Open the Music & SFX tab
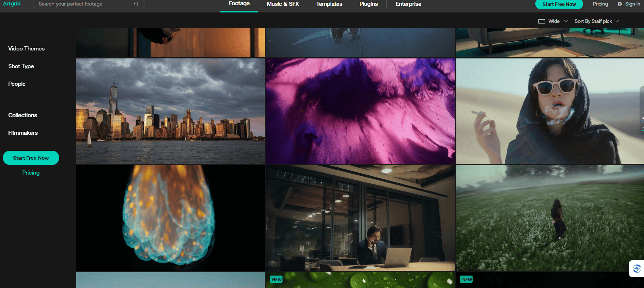Viewport: 644px width, 288px height. click(283, 4)
